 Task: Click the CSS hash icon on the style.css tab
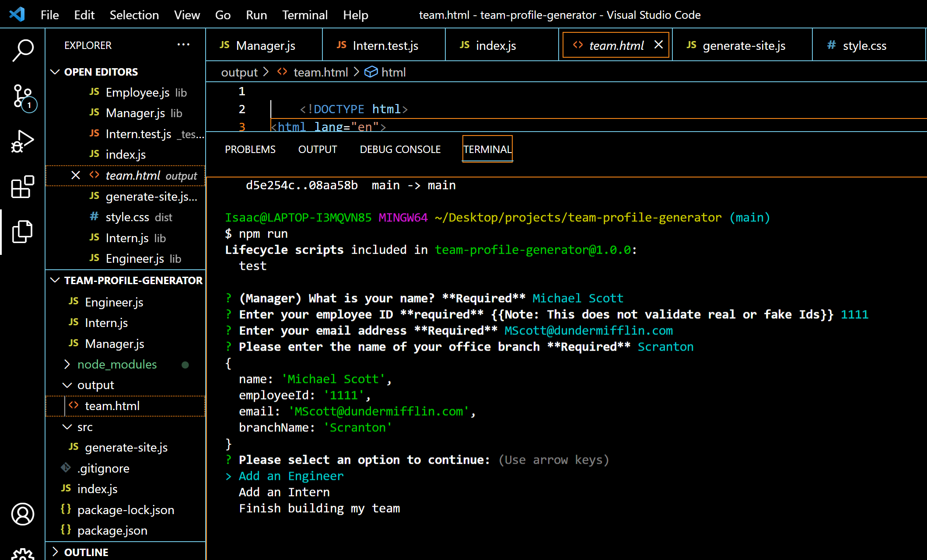coord(831,45)
